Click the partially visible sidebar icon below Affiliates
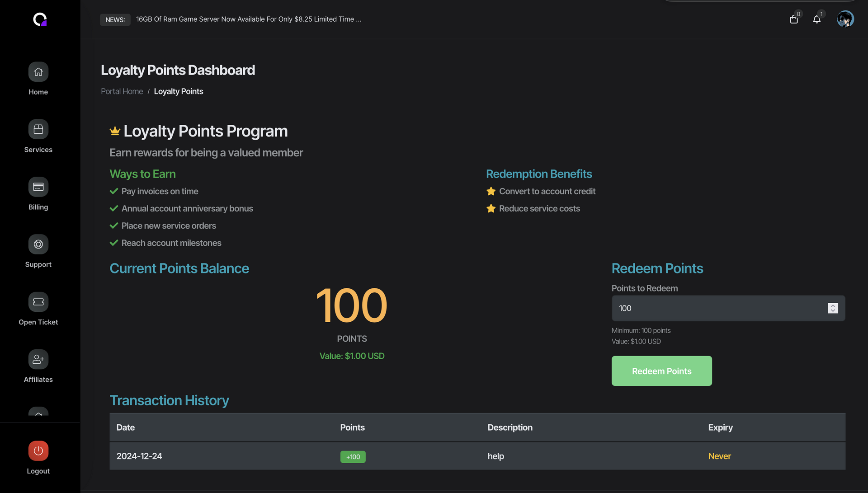Image resolution: width=868 pixels, height=493 pixels. pos(38,412)
